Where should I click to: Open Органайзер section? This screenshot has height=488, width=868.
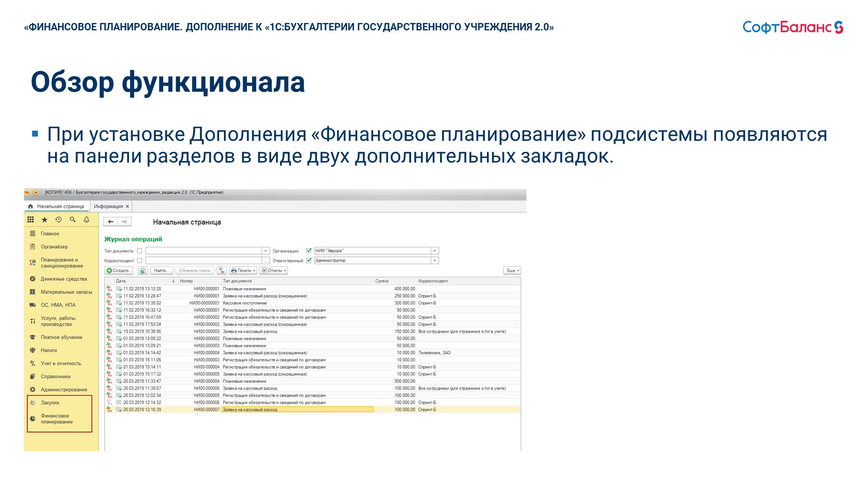54,246
